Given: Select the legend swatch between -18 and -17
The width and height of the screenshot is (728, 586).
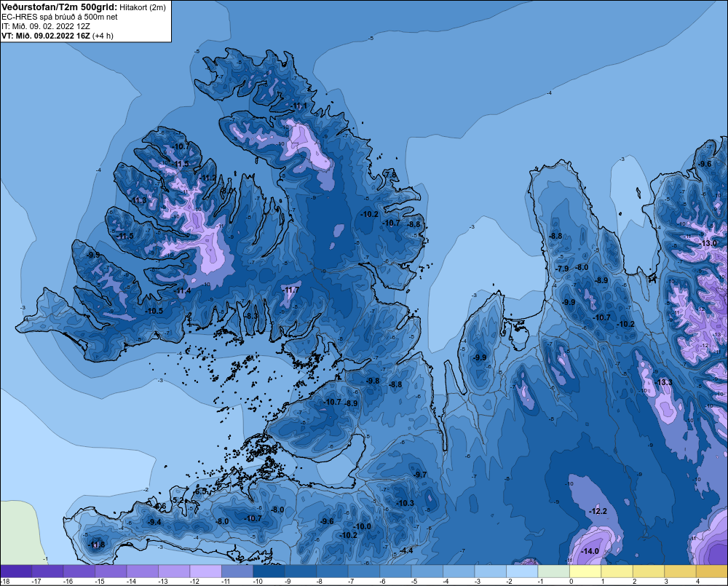Looking at the screenshot, I should (16, 571).
